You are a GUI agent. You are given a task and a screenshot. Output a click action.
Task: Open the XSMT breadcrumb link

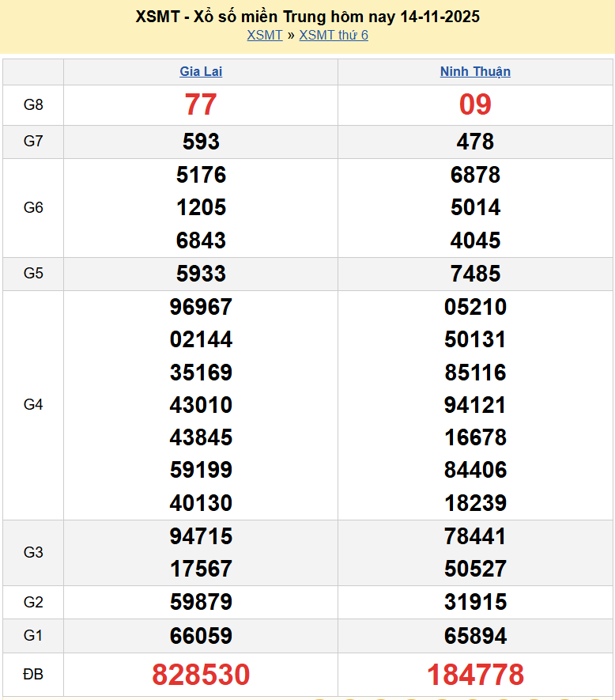pos(264,35)
